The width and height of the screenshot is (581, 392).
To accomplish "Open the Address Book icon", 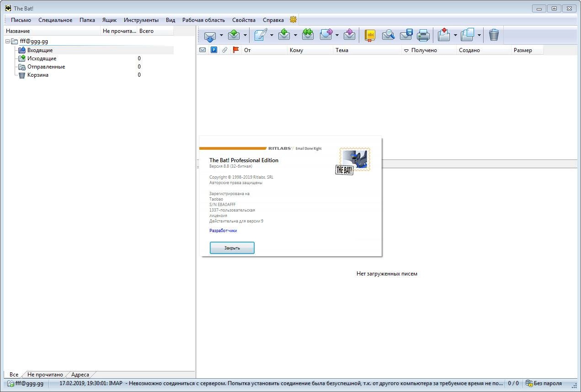I will click(370, 35).
